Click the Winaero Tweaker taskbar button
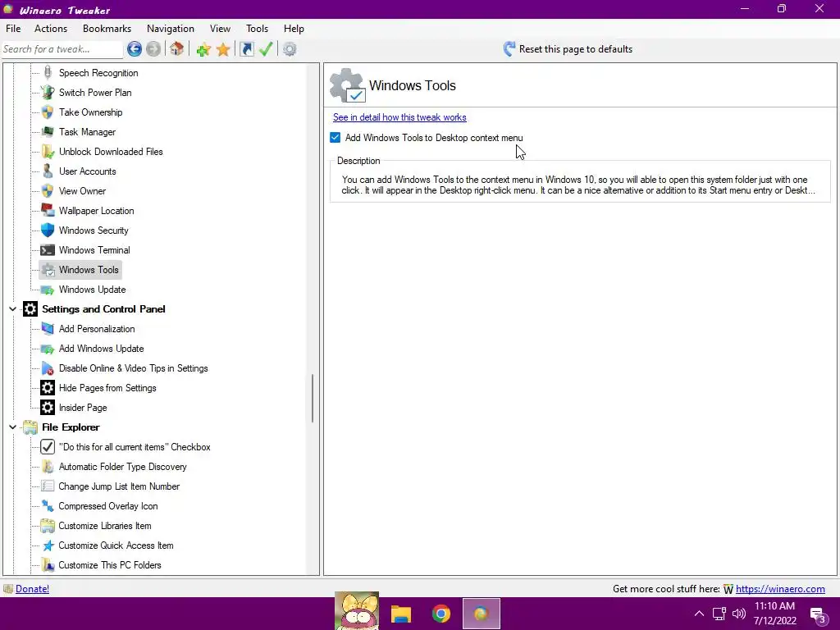Screen dimensions: 840x630 coord(482,614)
